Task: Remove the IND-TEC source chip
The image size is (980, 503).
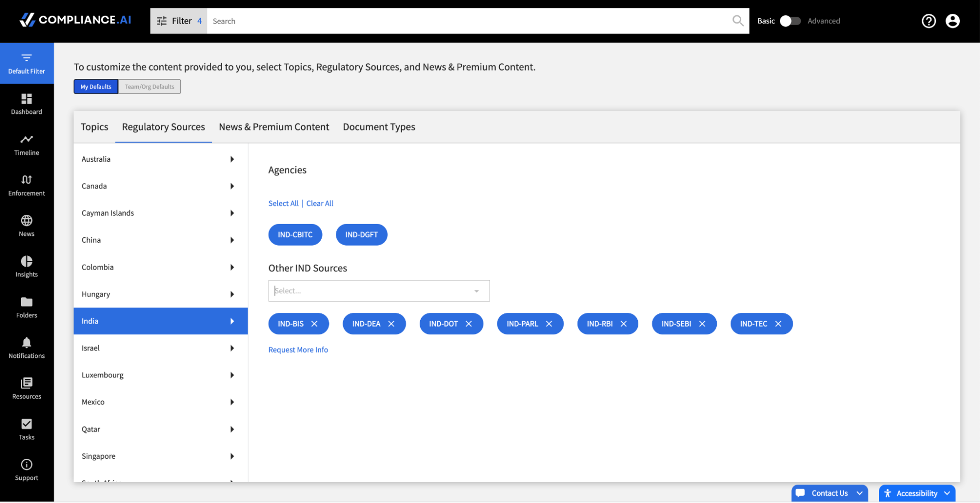Action: point(778,324)
